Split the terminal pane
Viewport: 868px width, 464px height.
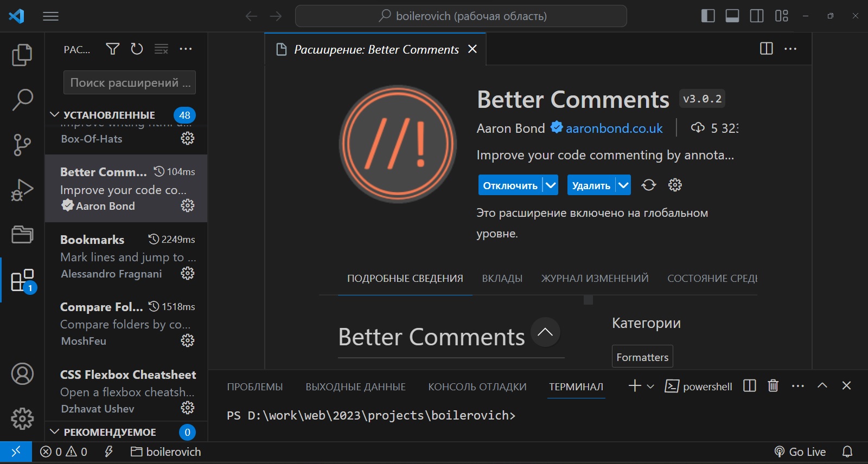pos(750,386)
